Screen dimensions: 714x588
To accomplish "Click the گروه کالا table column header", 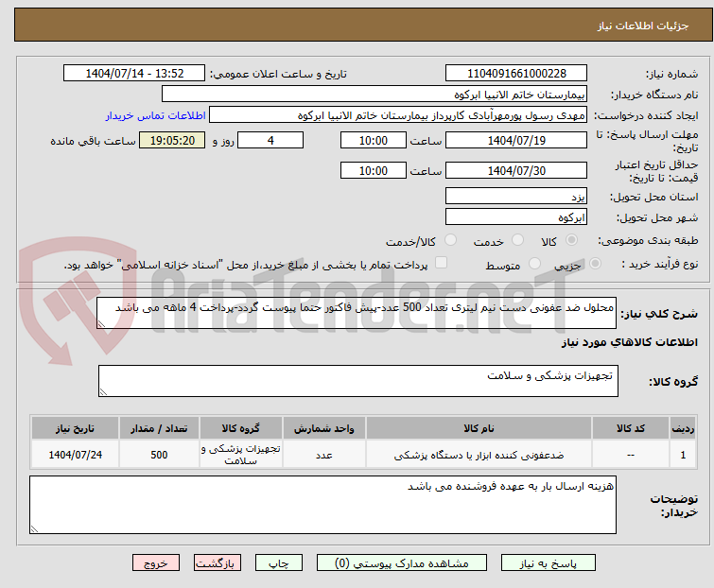I will 241,428.
